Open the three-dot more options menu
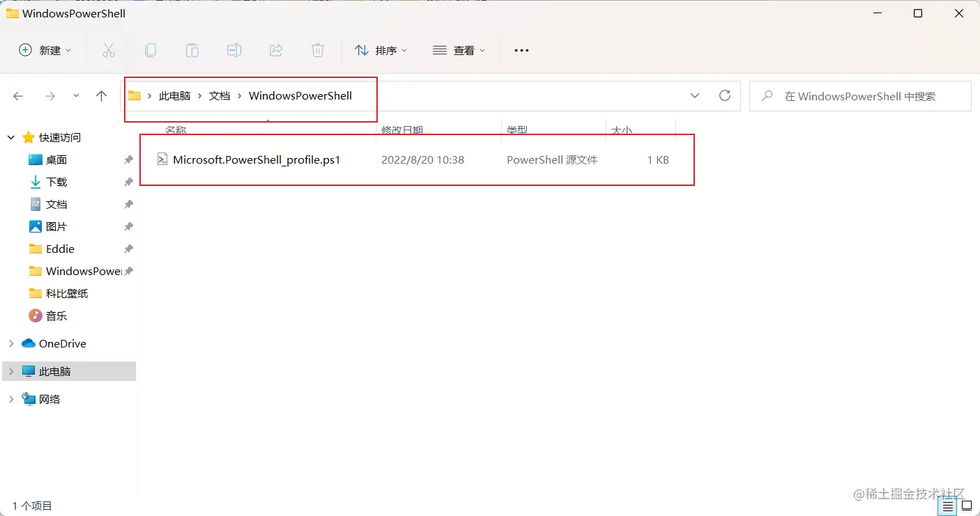 pyautogui.click(x=521, y=50)
